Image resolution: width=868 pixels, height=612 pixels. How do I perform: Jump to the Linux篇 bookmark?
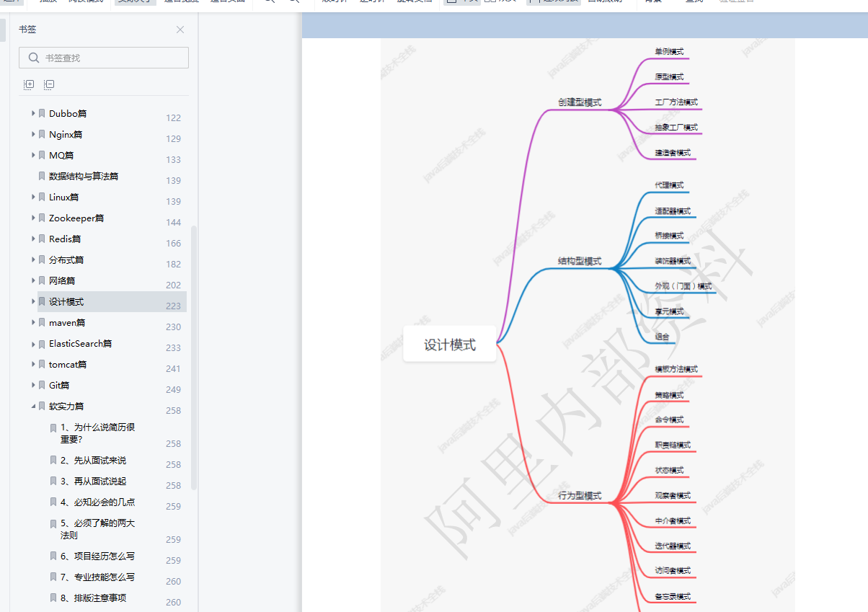pos(64,198)
